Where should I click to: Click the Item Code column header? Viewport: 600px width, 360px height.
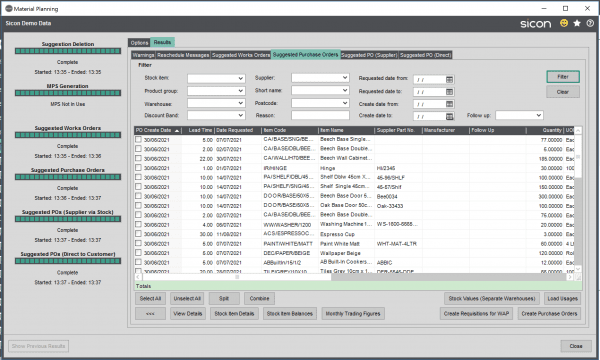point(290,130)
